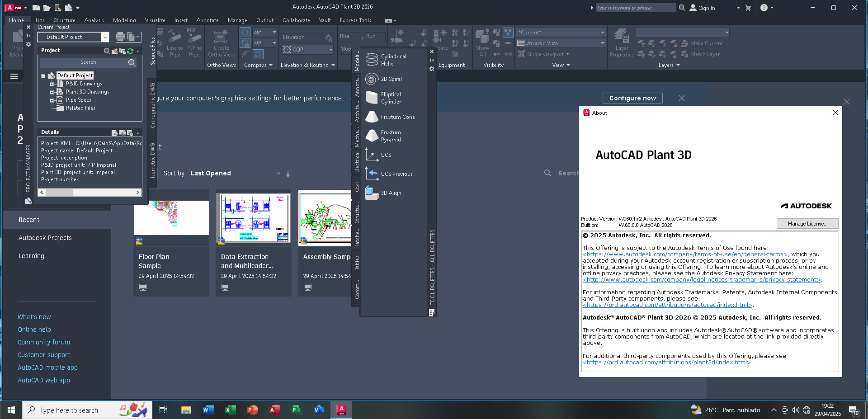Viewport: 868px width, 419px height.
Task: Click the Configure now button
Action: [632, 98]
